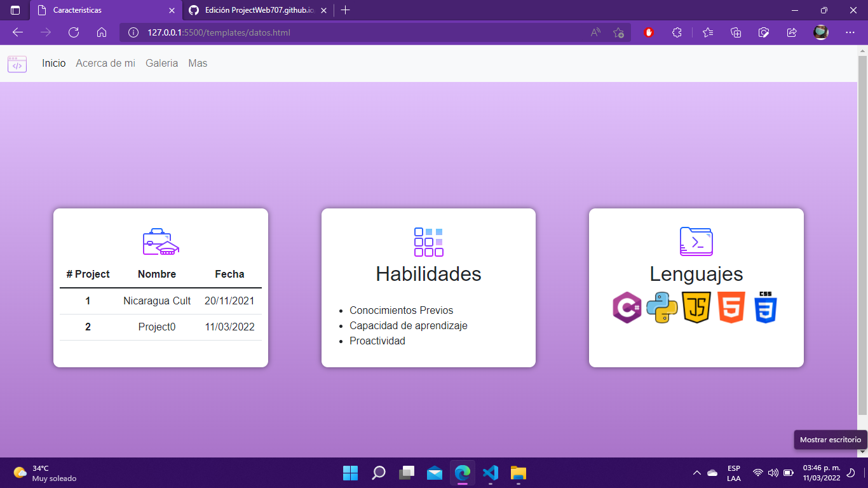Add this page to favorites

tap(618, 32)
